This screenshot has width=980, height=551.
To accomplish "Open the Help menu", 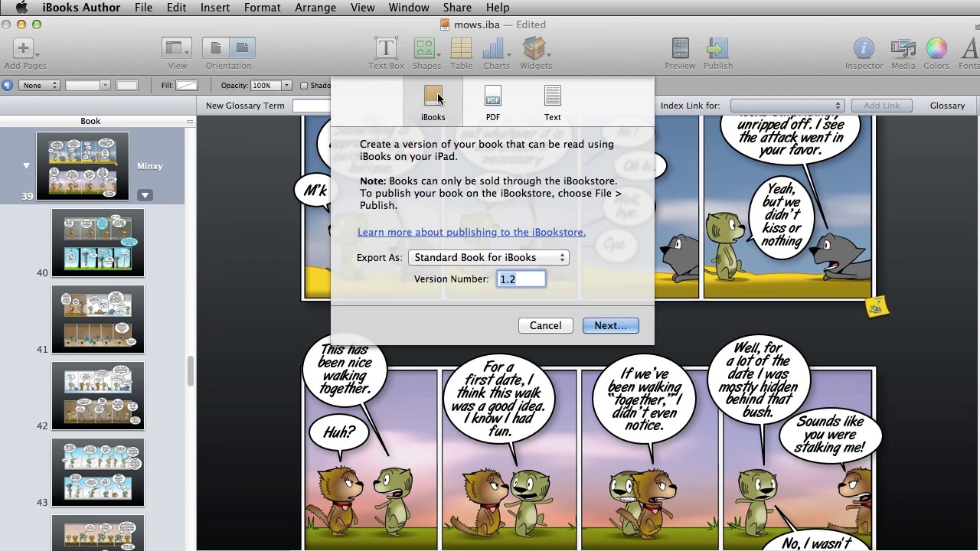I will (498, 8).
